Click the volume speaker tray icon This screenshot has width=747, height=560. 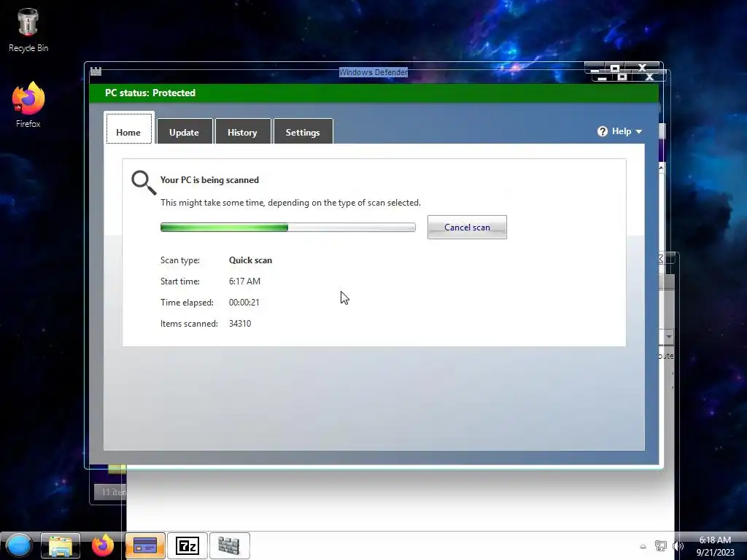click(x=678, y=545)
